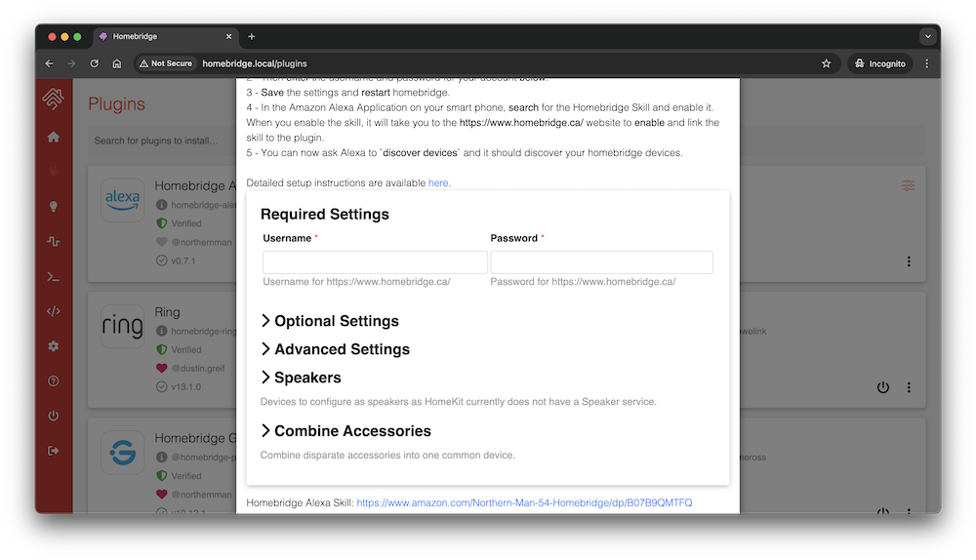Click the v13.1.0 version on Ring card
The width and height of the screenshot is (976, 560).
186,387
